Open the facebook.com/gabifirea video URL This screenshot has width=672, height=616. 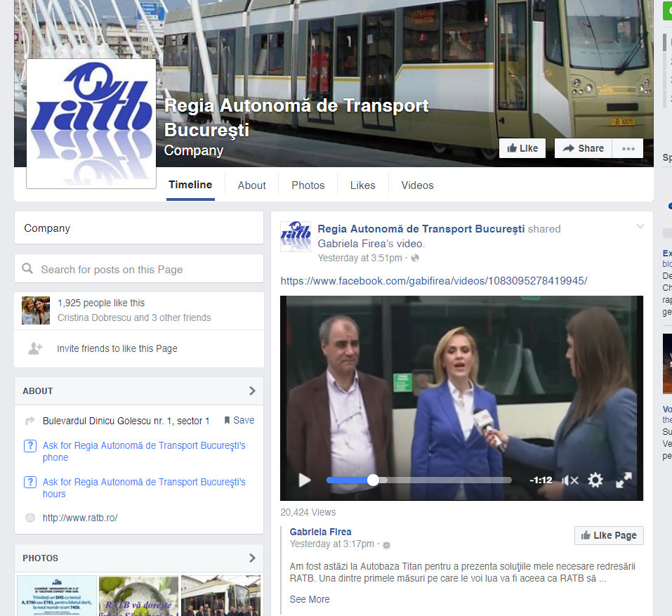(434, 281)
